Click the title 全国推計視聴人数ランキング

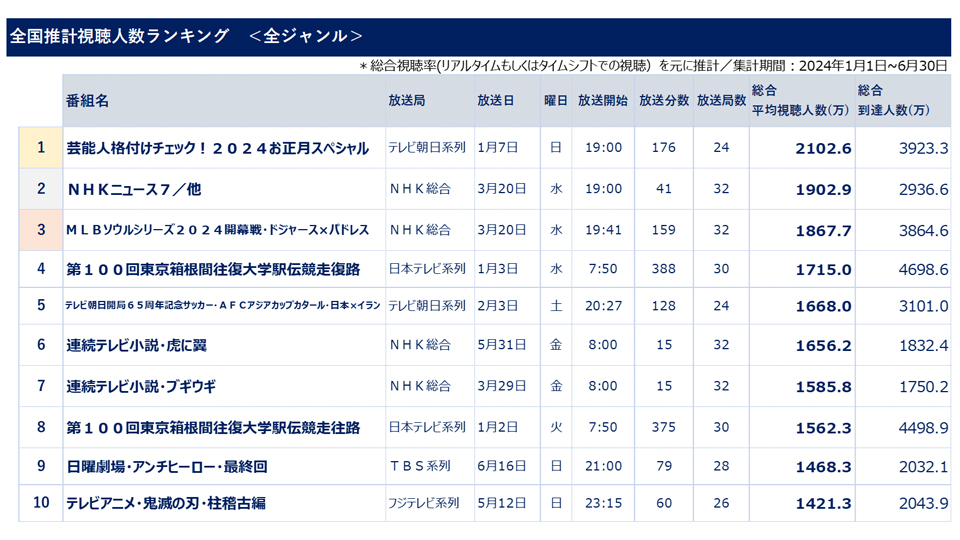point(120,36)
